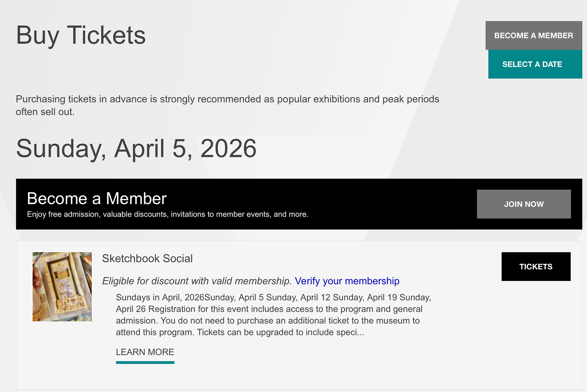
Task: Click the description line mentioning additional ticket
Action: 268,321
